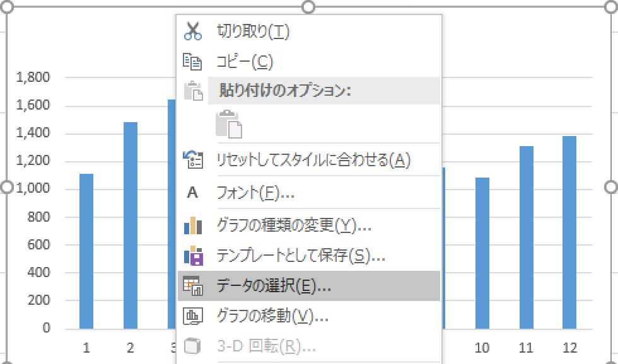
Task: Click the 200 axis label
Action: tap(38, 300)
